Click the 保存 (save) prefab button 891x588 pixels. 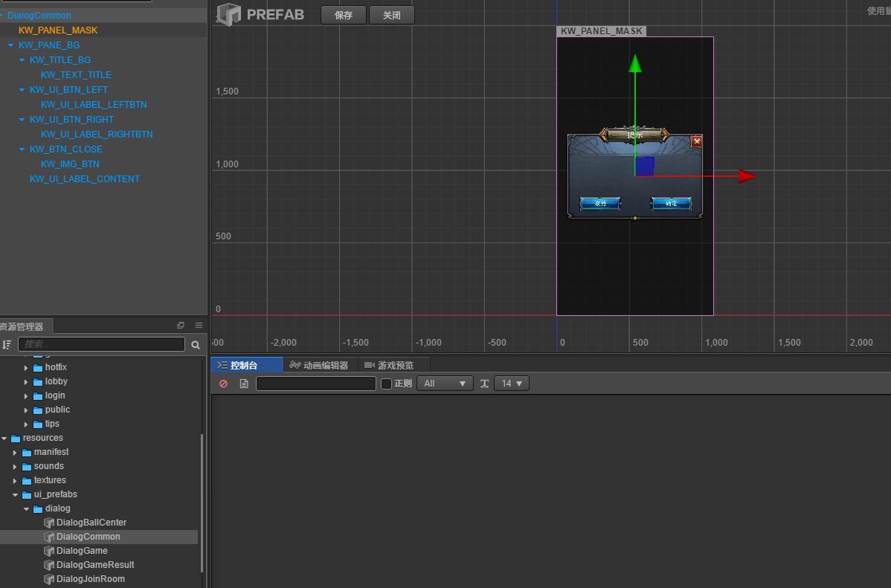[343, 16]
